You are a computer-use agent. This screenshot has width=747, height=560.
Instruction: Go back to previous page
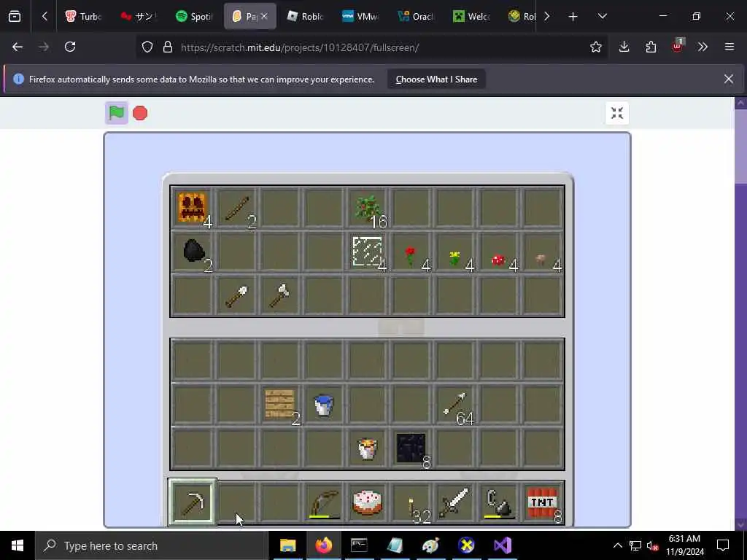[x=18, y=47]
